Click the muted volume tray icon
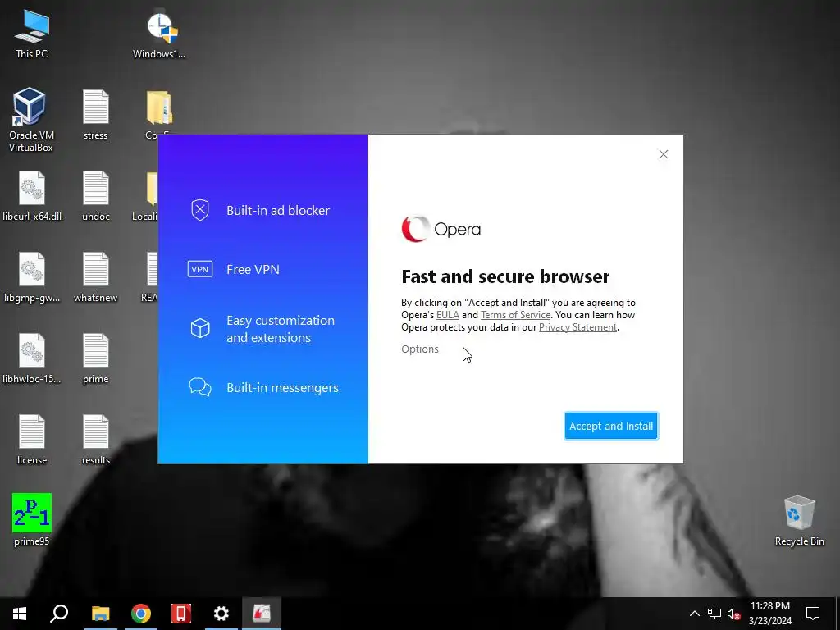This screenshot has width=840, height=630. point(733,614)
